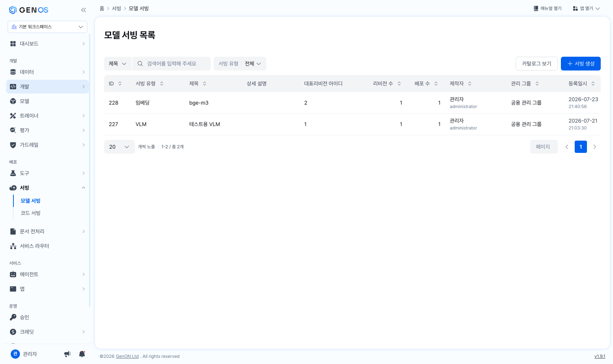Open the 크레딧 coin icon

(13, 332)
